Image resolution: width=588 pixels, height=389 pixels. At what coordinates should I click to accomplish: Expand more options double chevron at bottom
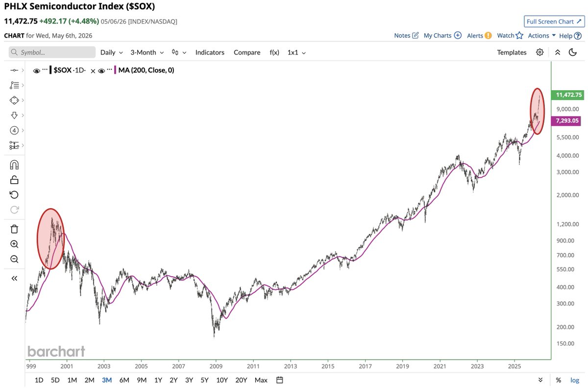(540, 380)
